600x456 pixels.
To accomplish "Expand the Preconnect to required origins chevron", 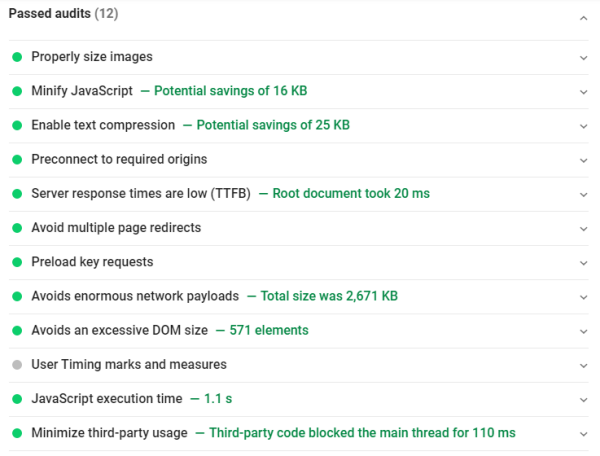I will [x=583, y=161].
